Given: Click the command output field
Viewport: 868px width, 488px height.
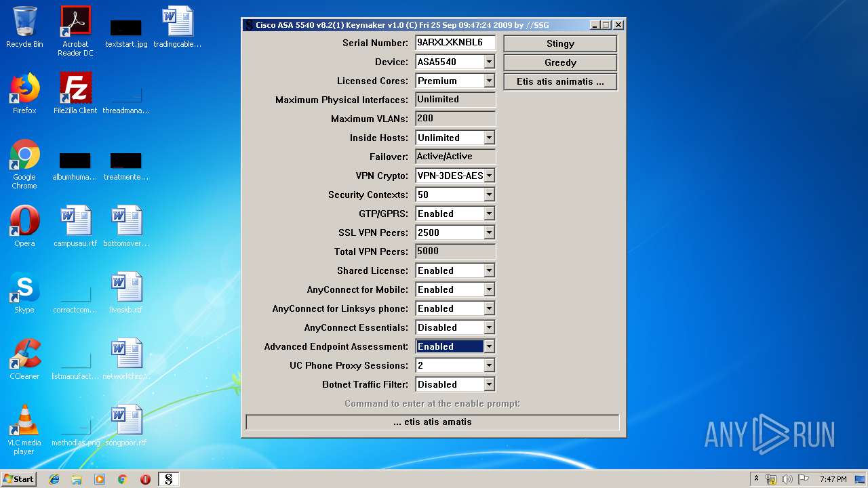Looking at the screenshot, I should point(433,422).
